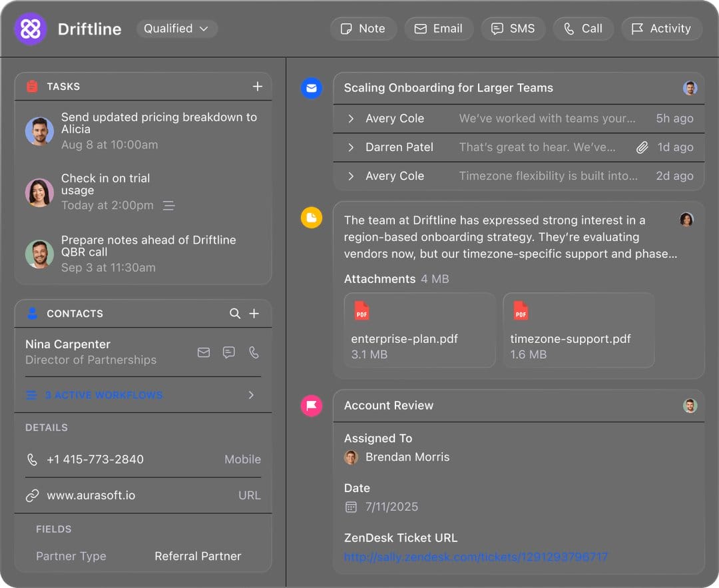Click Brendan Morris small avatar
The image size is (719, 588).
coord(351,457)
